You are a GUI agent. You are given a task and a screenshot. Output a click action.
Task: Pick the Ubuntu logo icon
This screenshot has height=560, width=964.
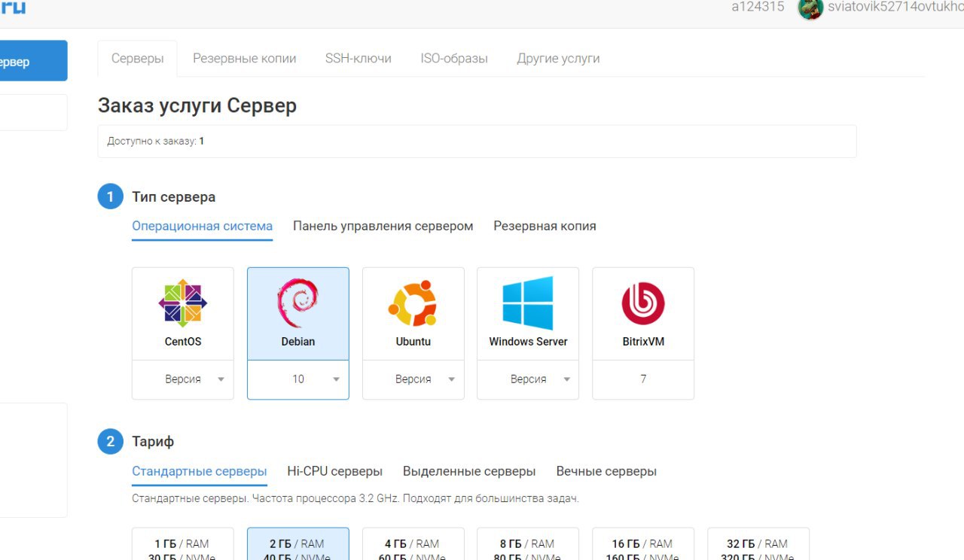point(413,303)
